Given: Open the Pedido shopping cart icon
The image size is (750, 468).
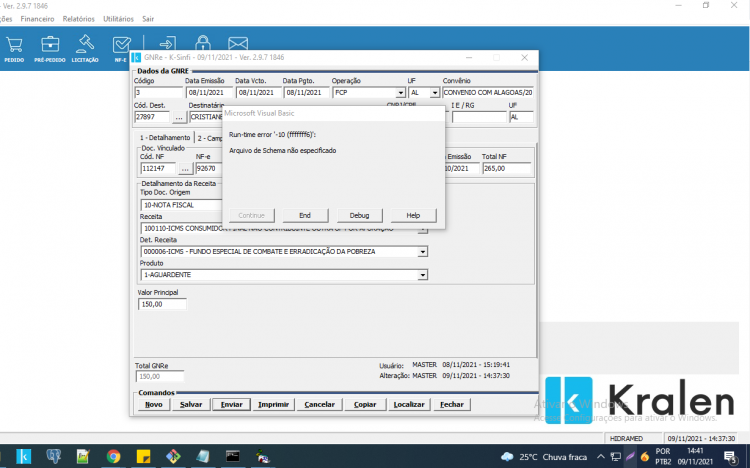Looking at the screenshot, I should click(x=14, y=49).
